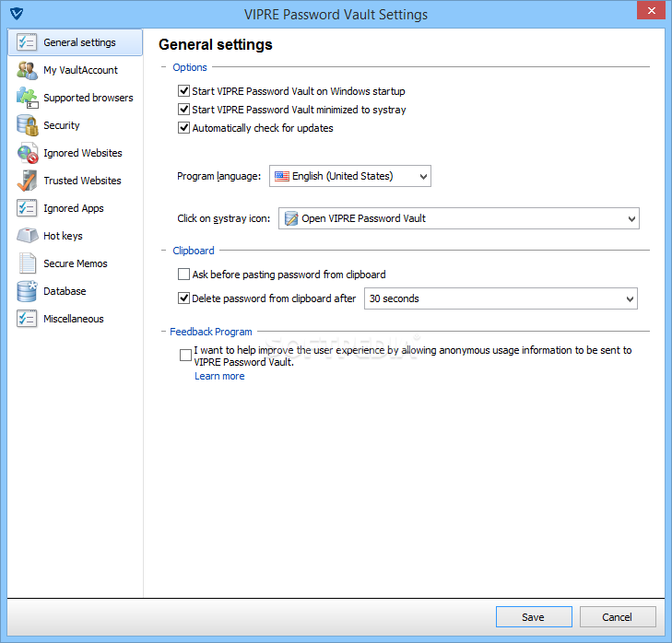Open My VaultAccount page

pyautogui.click(x=80, y=70)
